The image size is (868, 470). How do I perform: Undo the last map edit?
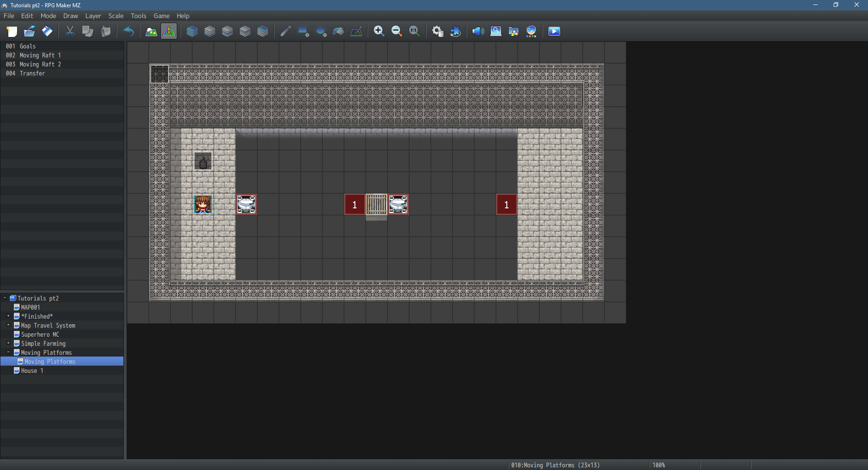tap(129, 31)
